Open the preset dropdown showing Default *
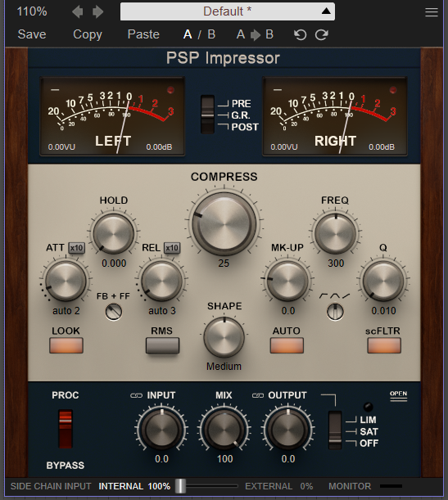 coord(228,11)
